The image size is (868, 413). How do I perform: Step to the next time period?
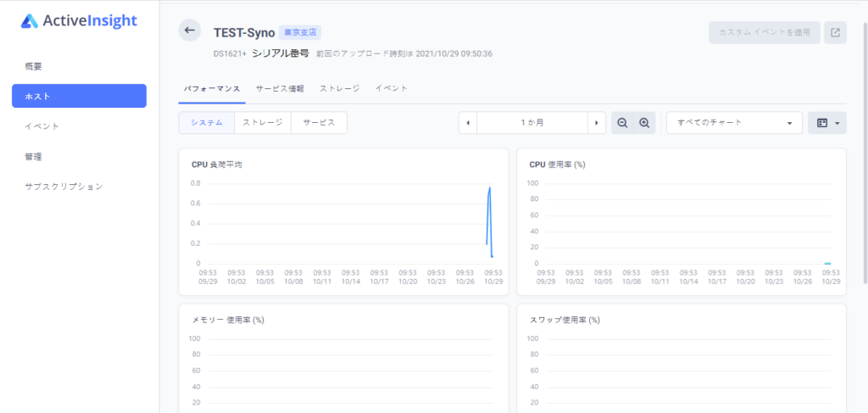[x=596, y=123]
